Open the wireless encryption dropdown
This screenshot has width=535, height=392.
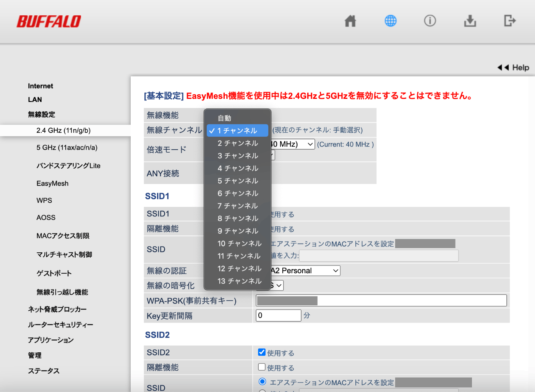coord(277,286)
